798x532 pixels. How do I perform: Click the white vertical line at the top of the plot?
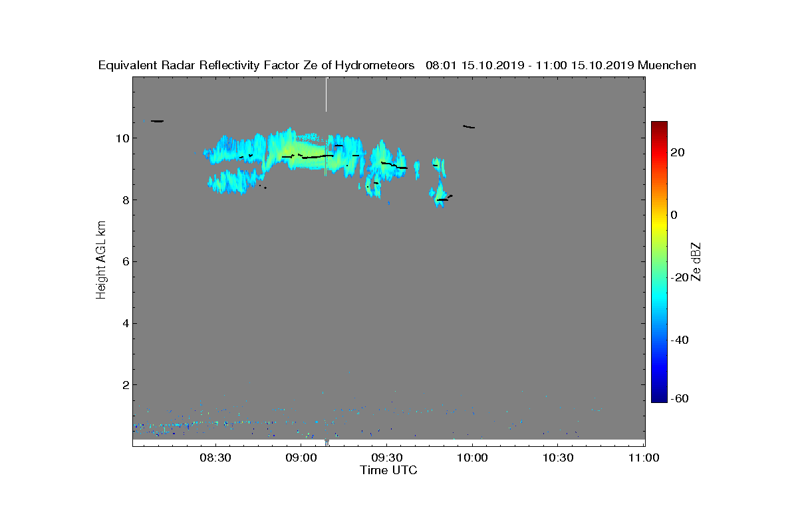(x=327, y=94)
